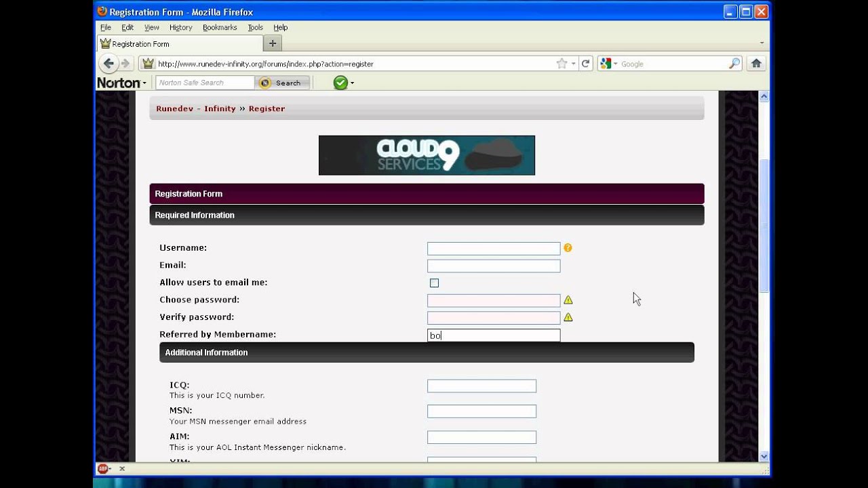The height and width of the screenshot is (488, 868).
Task: Click the ICQ number input field
Action: (481, 386)
